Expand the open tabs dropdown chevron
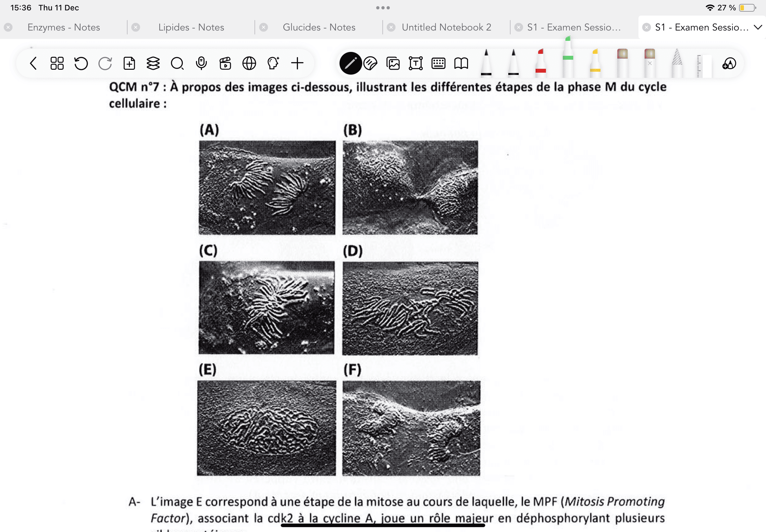The image size is (766, 532). click(x=758, y=27)
